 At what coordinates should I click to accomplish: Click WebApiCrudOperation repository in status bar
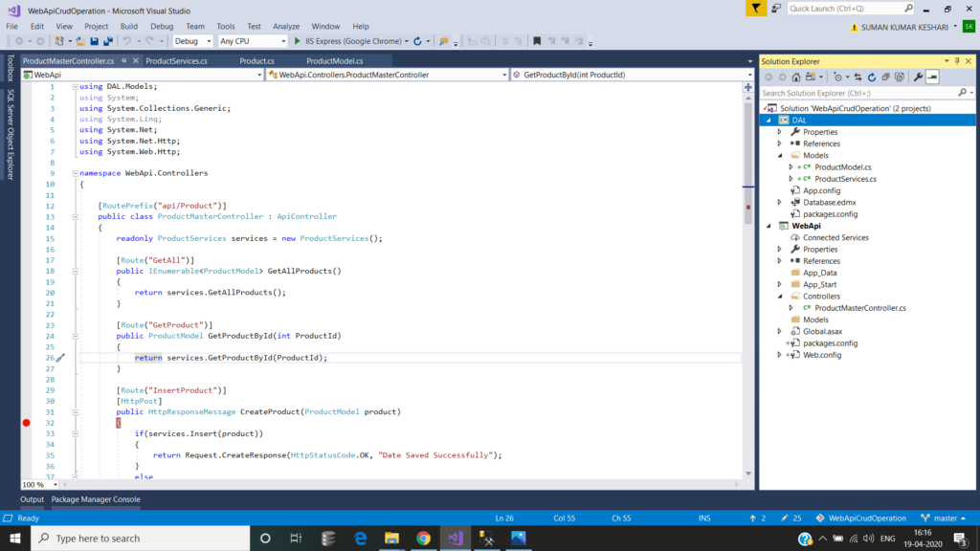click(860, 518)
